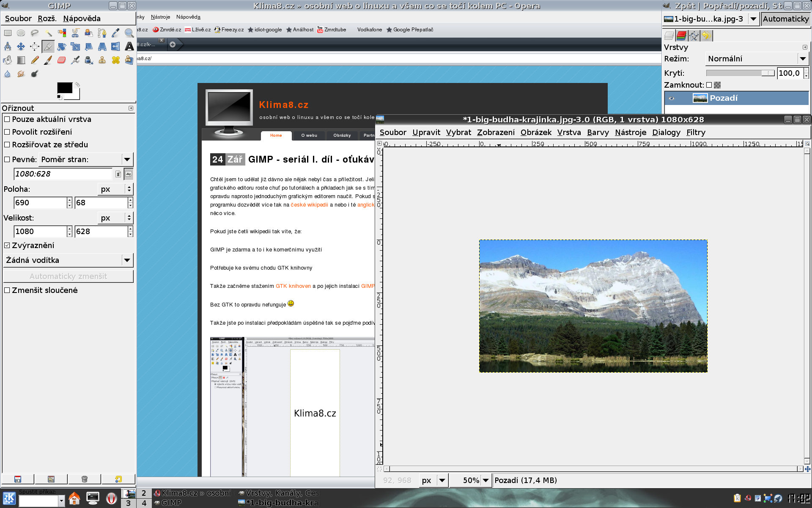
Task: Enable 'Povolit rozšíření' checkbox
Action: pos(7,132)
